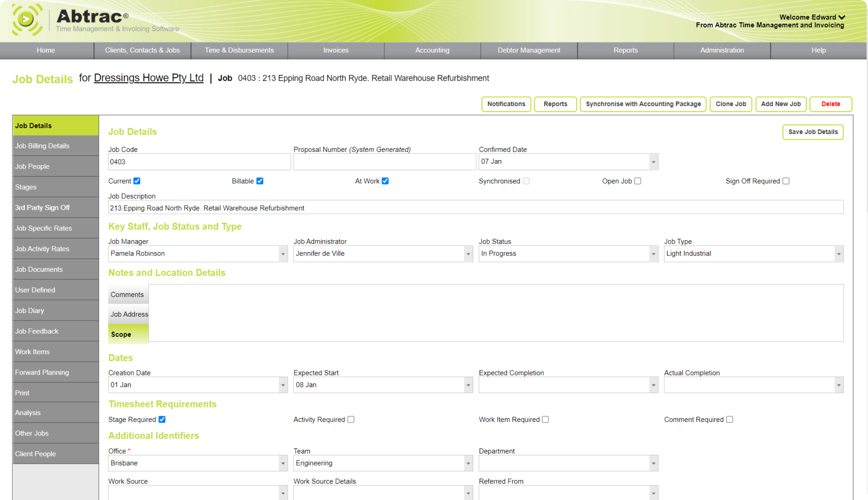Open the Job Status dropdown
The image size is (868, 500).
click(x=653, y=254)
